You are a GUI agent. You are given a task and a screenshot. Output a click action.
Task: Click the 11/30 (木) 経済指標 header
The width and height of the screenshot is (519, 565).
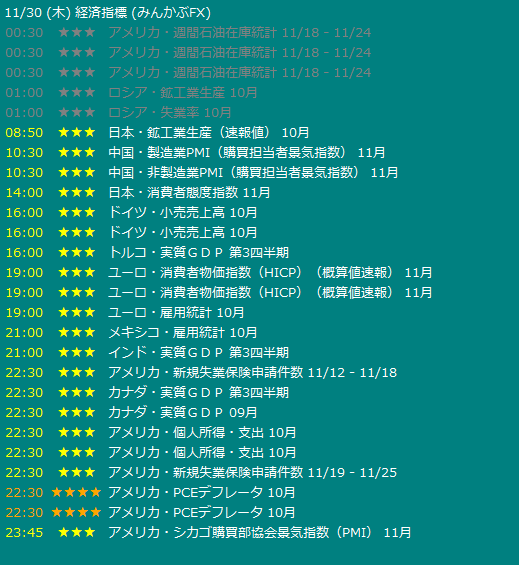(x=108, y=13)
